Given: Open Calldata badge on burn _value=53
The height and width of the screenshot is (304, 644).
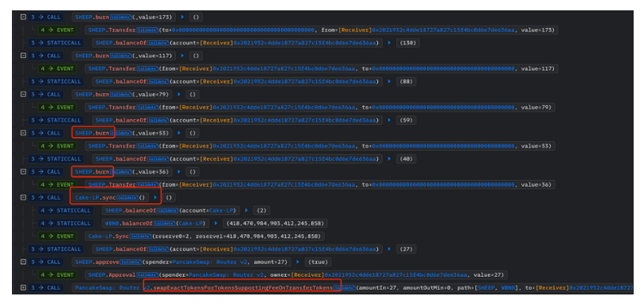Looking at the screenshot, I should coord(122,133).
